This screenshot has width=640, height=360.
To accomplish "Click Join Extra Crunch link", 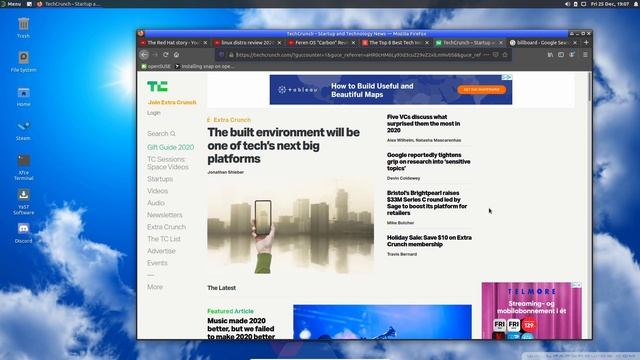I will tap(172, 102).
